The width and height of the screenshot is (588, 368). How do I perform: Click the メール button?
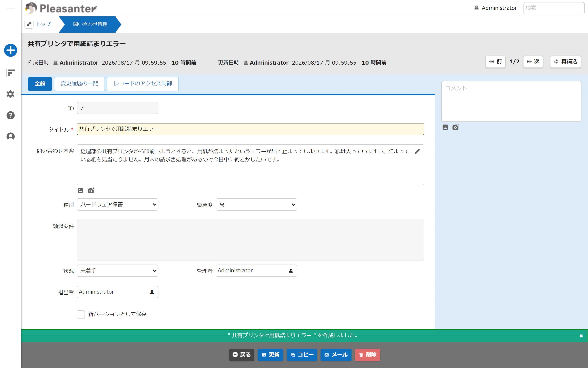pos(336,355)
